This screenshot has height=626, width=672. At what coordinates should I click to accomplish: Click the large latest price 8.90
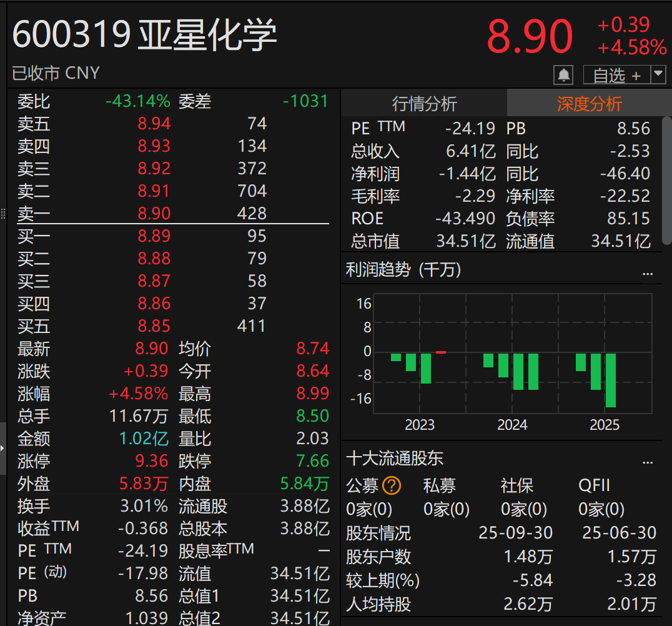tap(530, 37)
